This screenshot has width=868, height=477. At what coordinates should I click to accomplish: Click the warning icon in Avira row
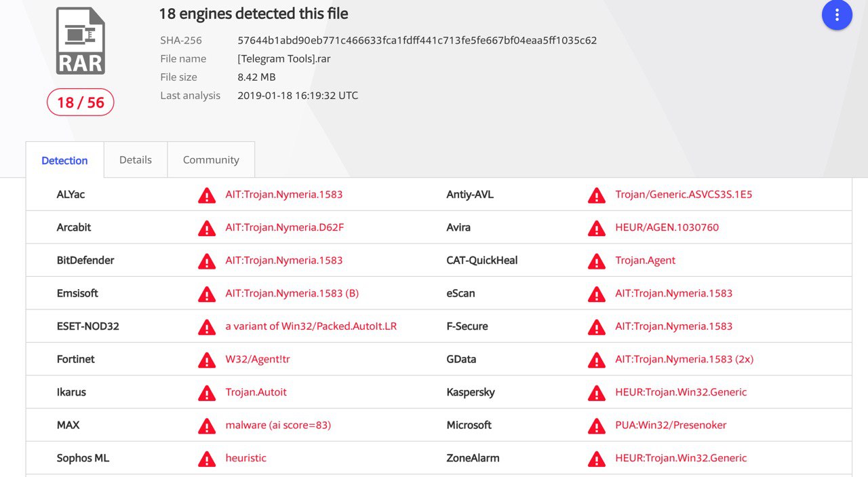coord(597,228)
